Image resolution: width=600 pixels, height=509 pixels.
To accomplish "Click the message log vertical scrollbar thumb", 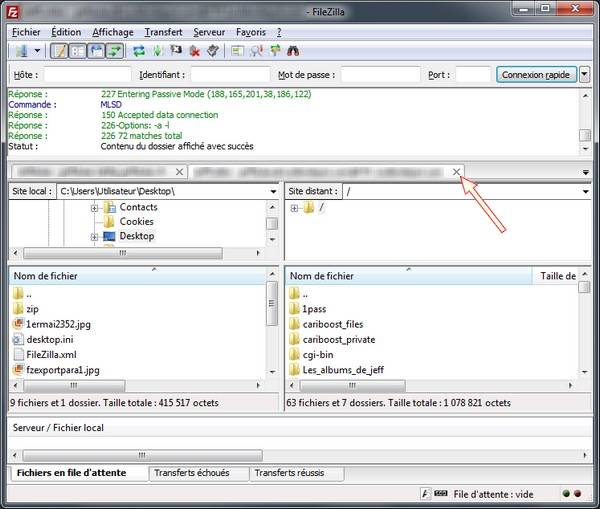I will (585, 135).
